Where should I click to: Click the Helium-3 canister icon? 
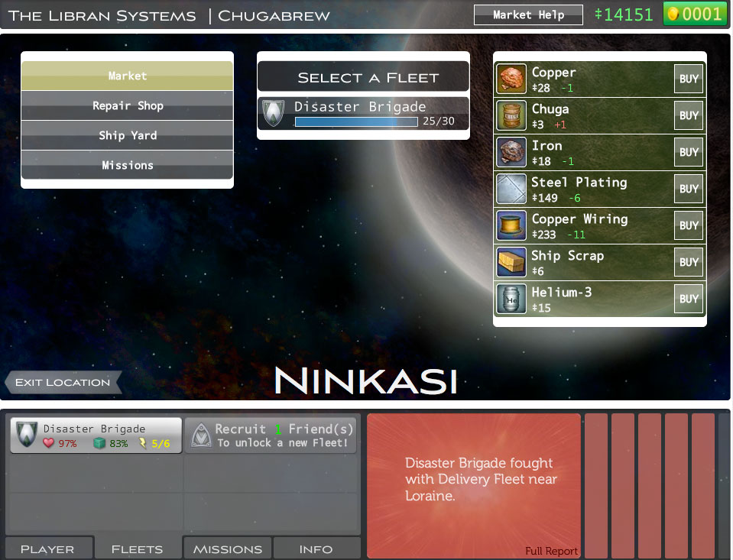(x=511, y=299)
